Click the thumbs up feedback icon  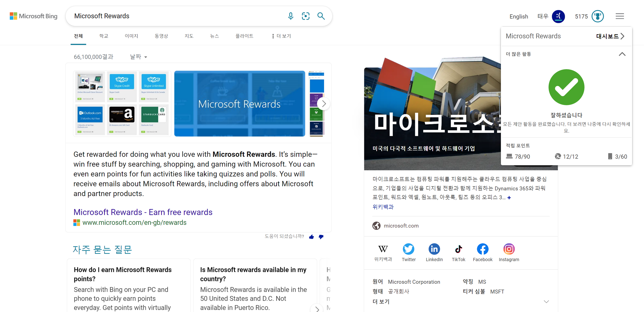point(311,237)
